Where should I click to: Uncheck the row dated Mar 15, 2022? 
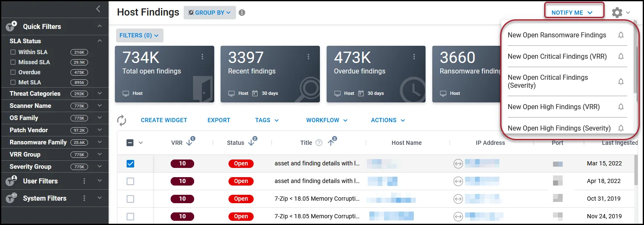[x=130, y=164]
